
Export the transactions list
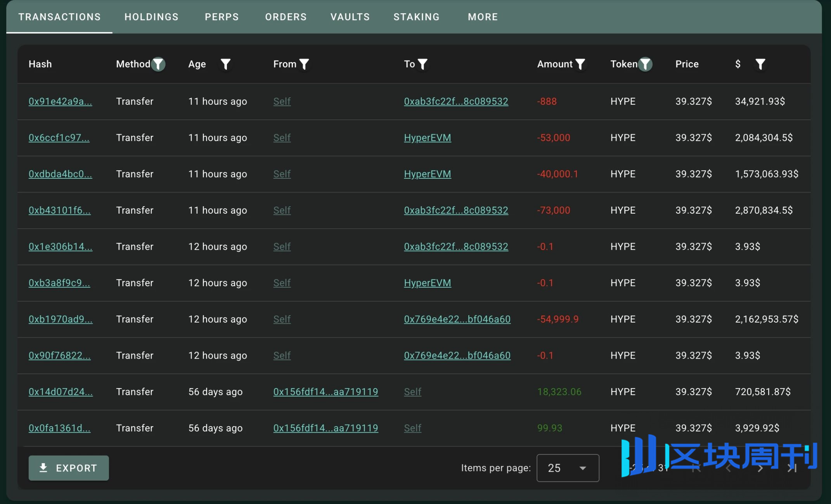69,468
